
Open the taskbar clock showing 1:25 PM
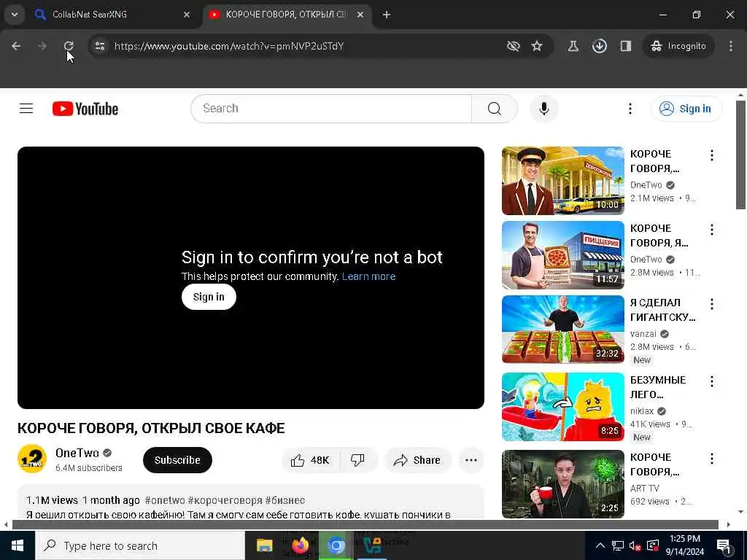click(x=684, y=545)
